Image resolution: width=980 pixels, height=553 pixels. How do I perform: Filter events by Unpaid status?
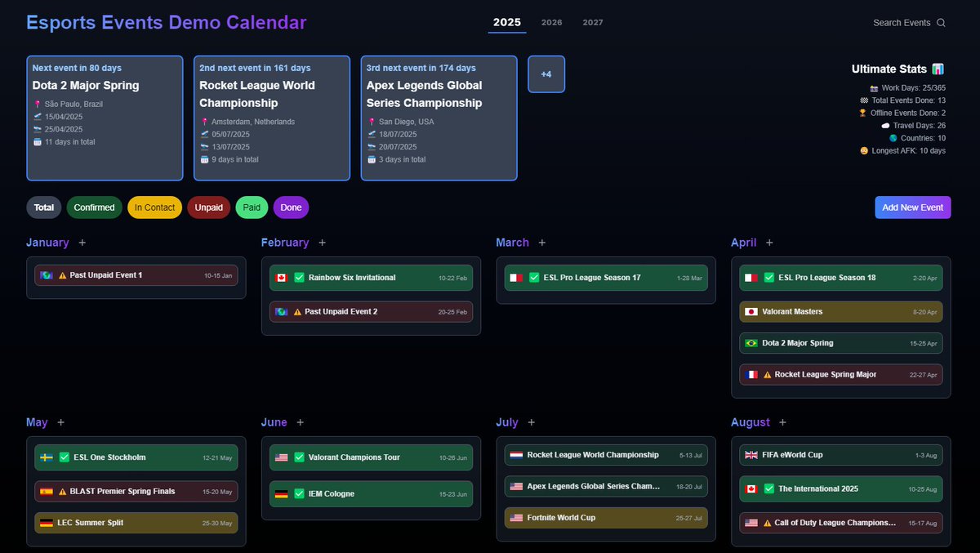(x=209, y=207)
